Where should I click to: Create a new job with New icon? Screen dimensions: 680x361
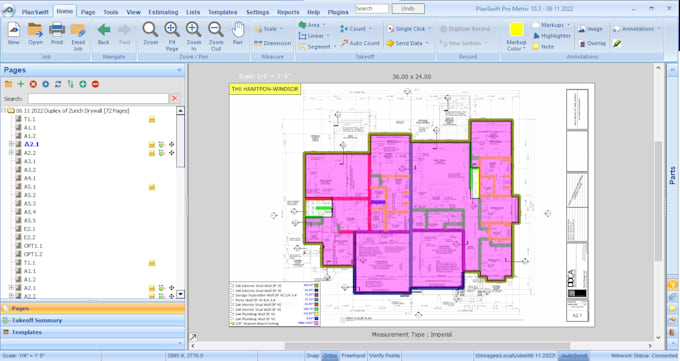(x=13, y=33)
